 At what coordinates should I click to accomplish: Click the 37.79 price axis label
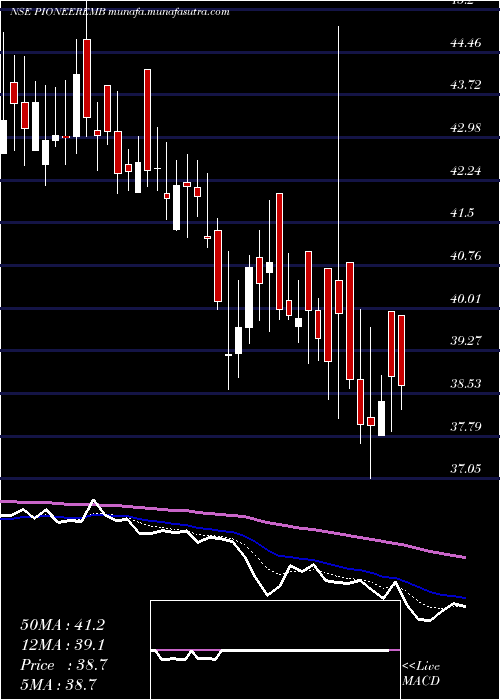pyautogui.click(x=466, y=427)
